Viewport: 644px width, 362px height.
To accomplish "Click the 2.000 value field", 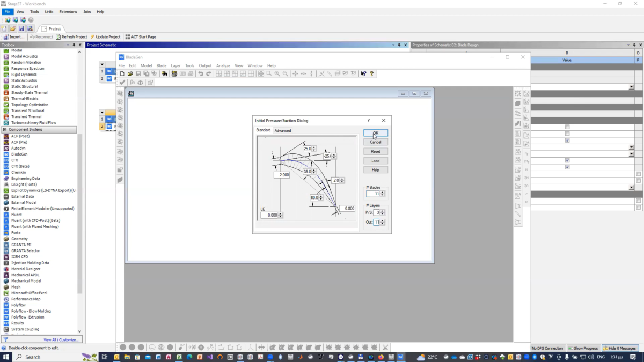I will (x=282, y=175).
